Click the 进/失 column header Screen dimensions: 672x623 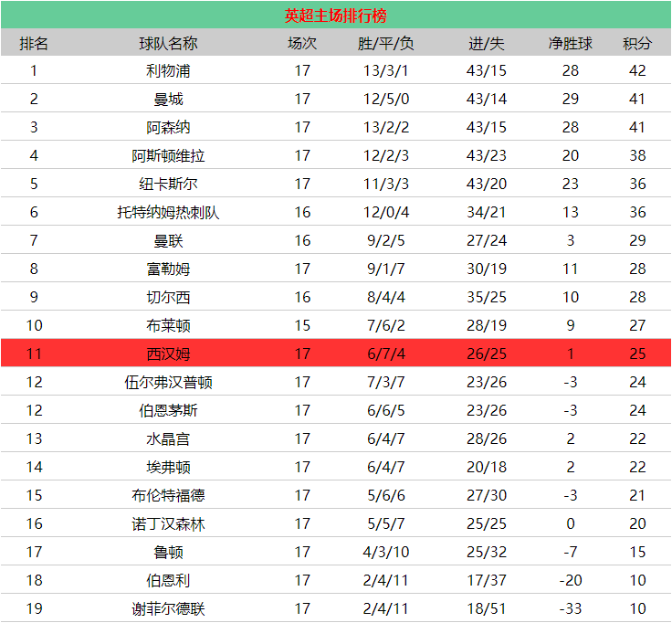486,43
